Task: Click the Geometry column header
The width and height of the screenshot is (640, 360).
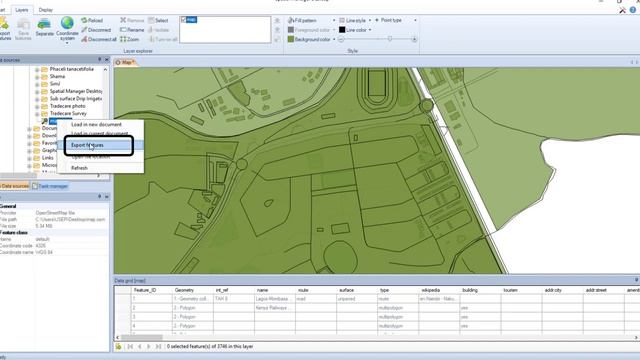Action: 193,290
